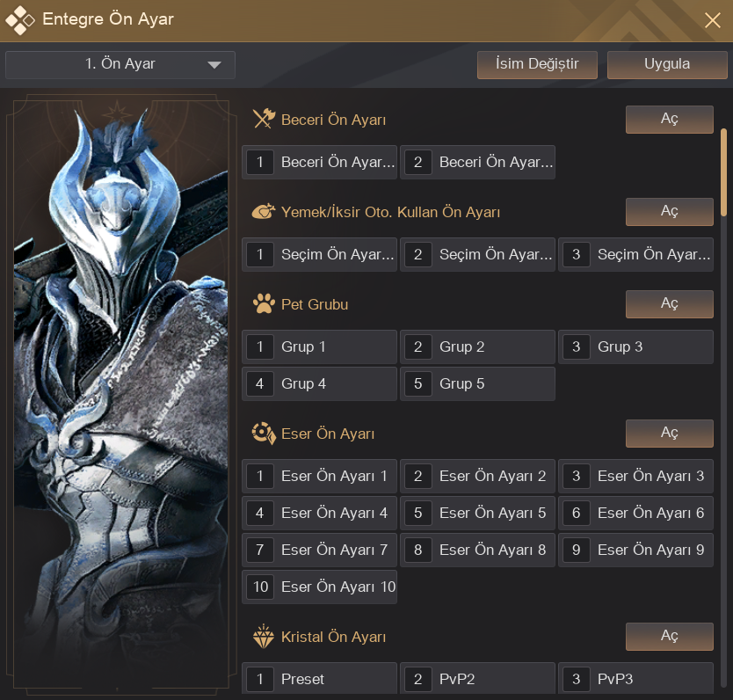Click the roast food Yemek/İksir icon
Screen dimensions: 733x700
[264, 212]
